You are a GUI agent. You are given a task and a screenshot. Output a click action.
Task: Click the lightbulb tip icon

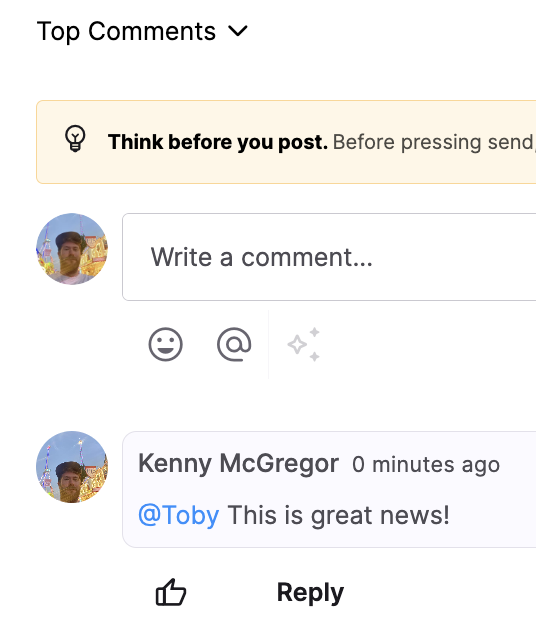(x=75, y=139)
